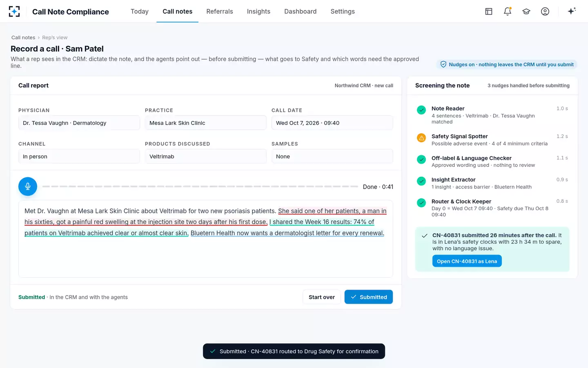Open the user account profile icon
The height and width of the screenshot is (368, 588).
(x=545, y=11)
